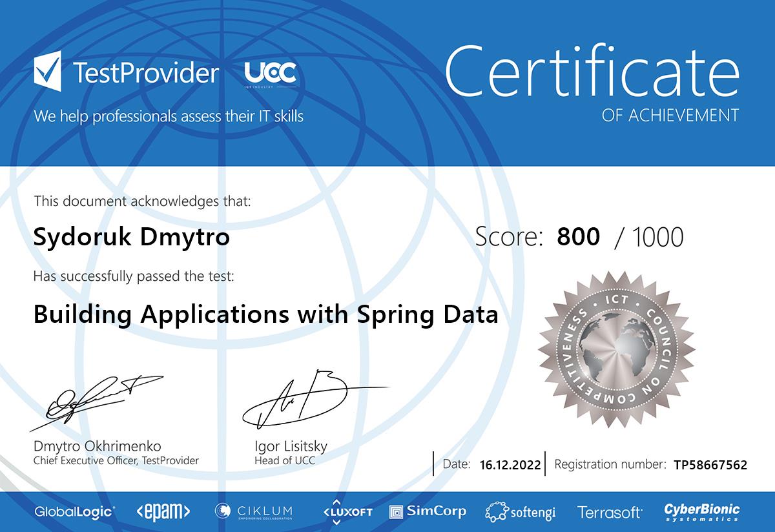Viewport: 775px width, 532px height.
Task: Click the CyberBionic Systematics logo
Action: click(x=702, y=512)
